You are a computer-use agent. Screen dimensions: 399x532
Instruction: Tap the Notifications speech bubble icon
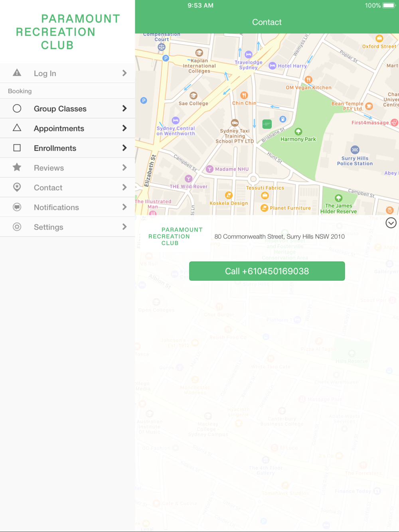point(17,207)
